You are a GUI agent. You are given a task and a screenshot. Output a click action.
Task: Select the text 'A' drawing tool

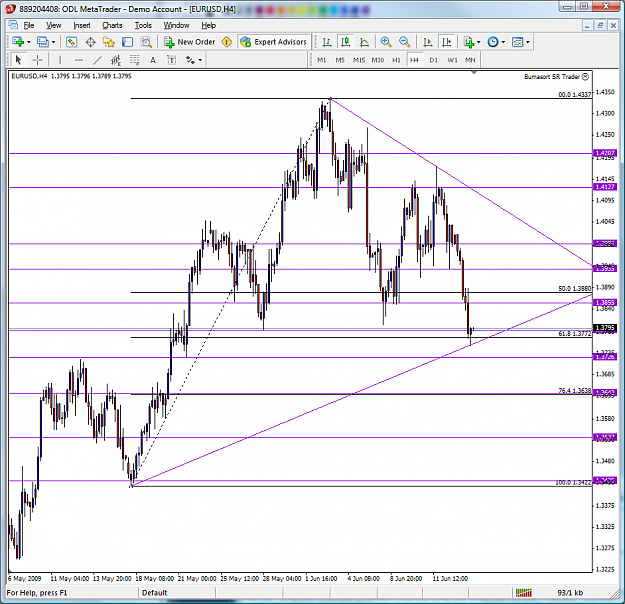click(153, 60)
